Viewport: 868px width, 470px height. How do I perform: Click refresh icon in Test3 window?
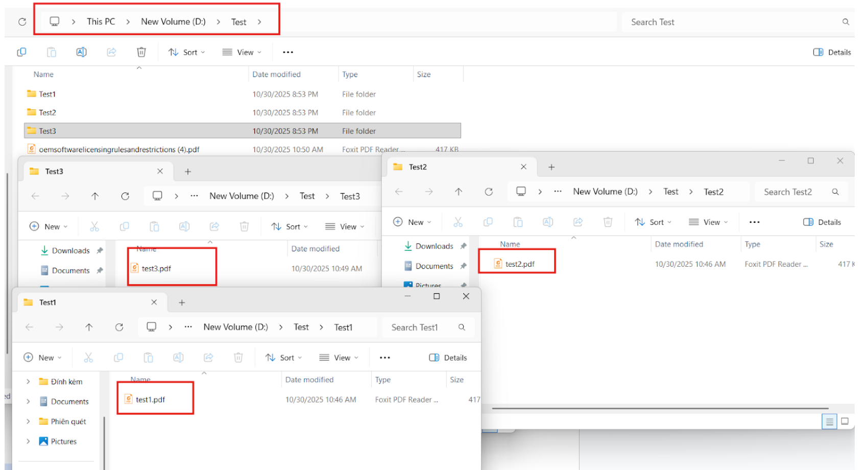point(125,196)
